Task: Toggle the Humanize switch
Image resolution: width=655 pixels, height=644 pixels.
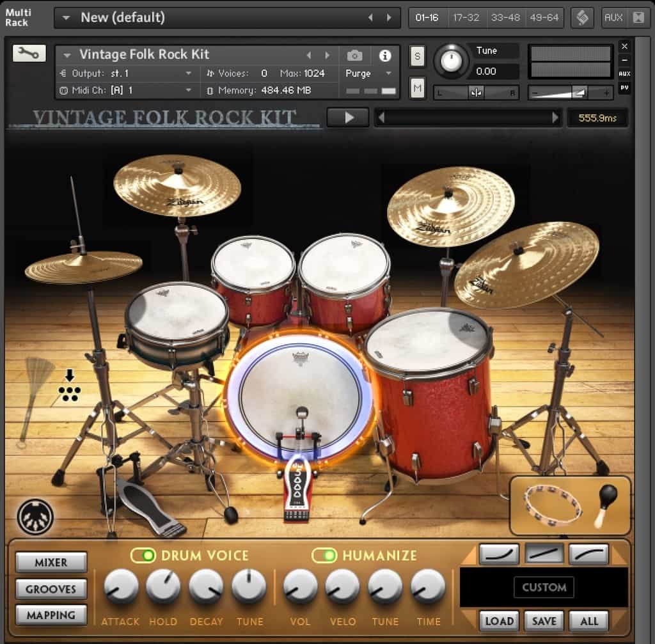Action: [324, 555]
